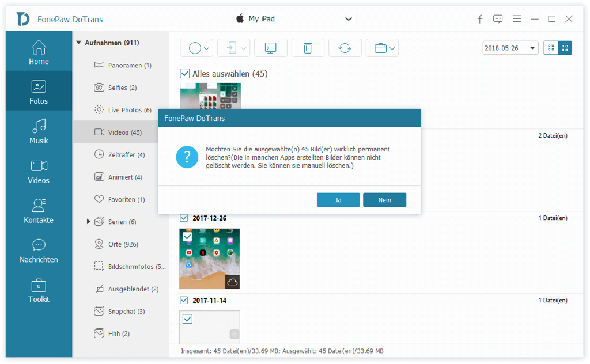Deselect the 2017-12-26 thumbnail checkbox

point(187,237)
